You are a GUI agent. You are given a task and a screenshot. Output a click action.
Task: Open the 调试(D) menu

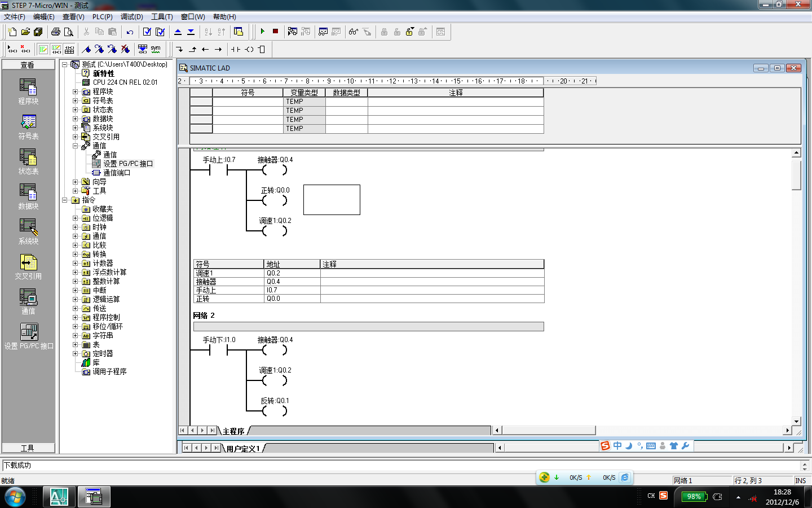pos(132,17)
